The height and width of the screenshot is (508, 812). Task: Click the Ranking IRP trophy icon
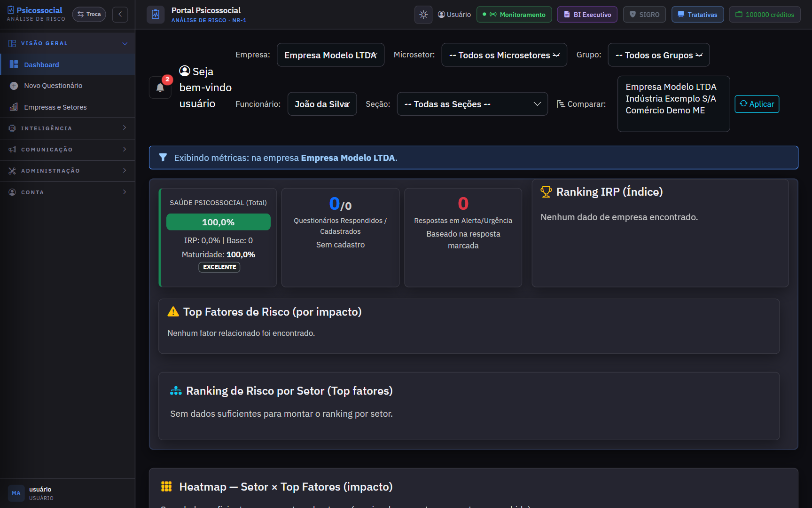click(x=546, y=192)
